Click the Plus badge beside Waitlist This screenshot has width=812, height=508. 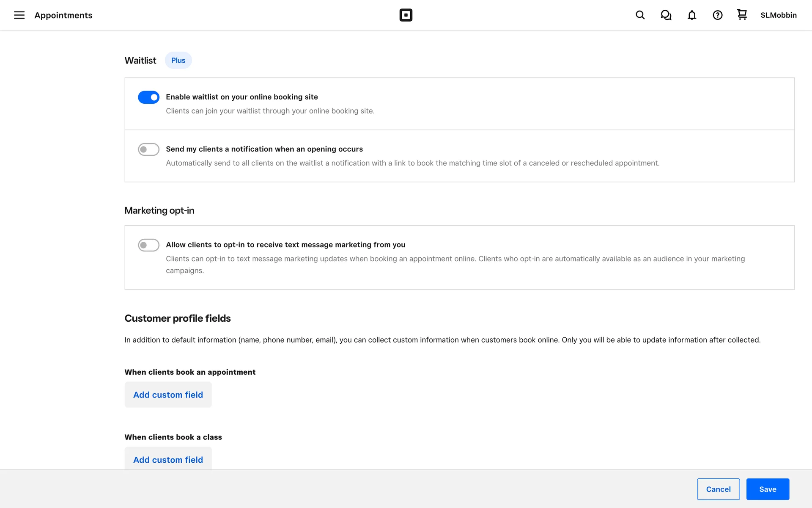pos(178,61)
